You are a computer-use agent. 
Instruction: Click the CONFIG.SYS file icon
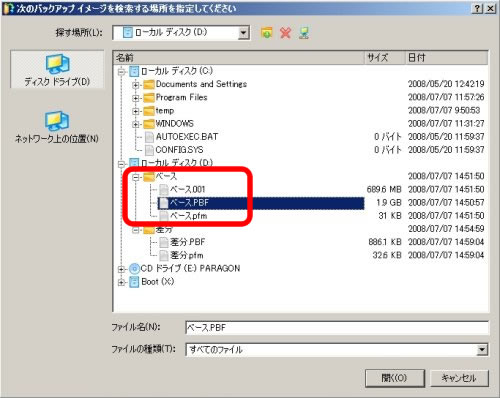(149, 150)
